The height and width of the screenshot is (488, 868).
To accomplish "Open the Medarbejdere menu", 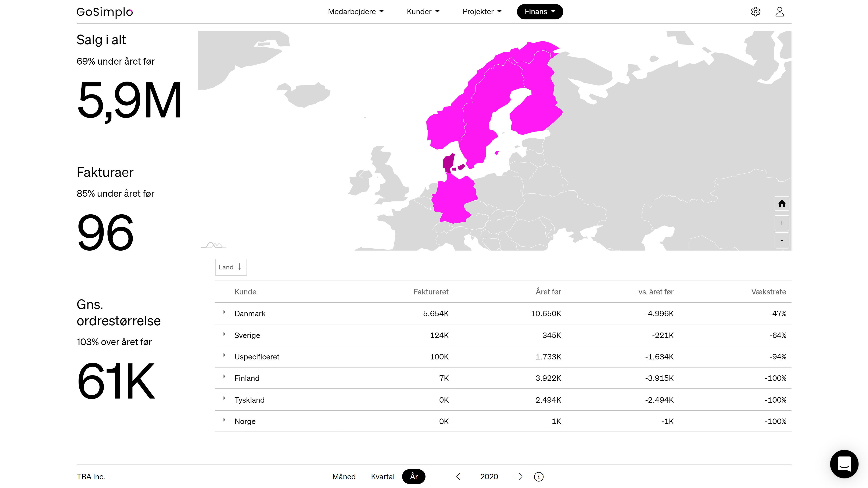I will click(x=355, y=12).
